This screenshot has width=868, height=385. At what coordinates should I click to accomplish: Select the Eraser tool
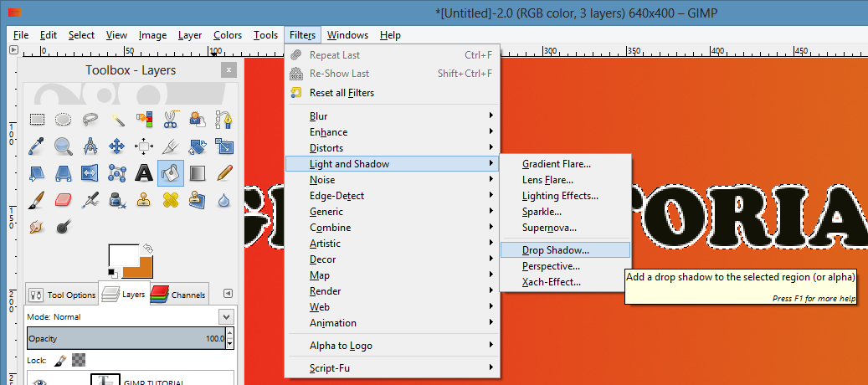[64, 200]
